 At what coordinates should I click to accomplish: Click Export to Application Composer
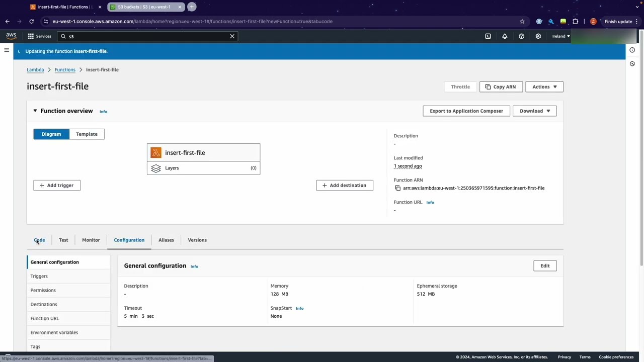click(466, 111)
